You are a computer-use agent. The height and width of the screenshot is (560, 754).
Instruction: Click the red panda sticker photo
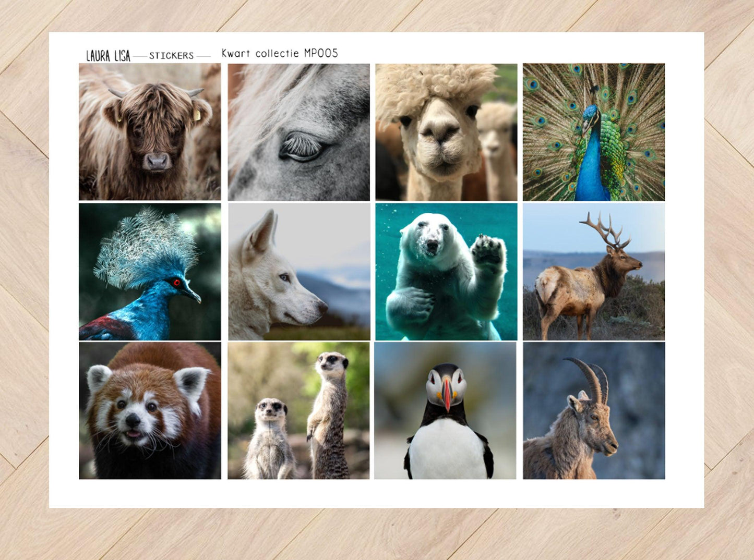point(150,411)
